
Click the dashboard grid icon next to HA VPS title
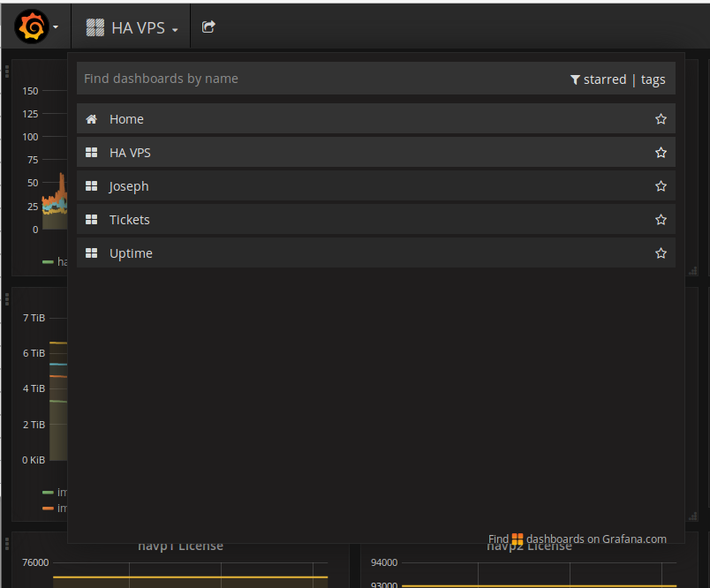point(94,28)
